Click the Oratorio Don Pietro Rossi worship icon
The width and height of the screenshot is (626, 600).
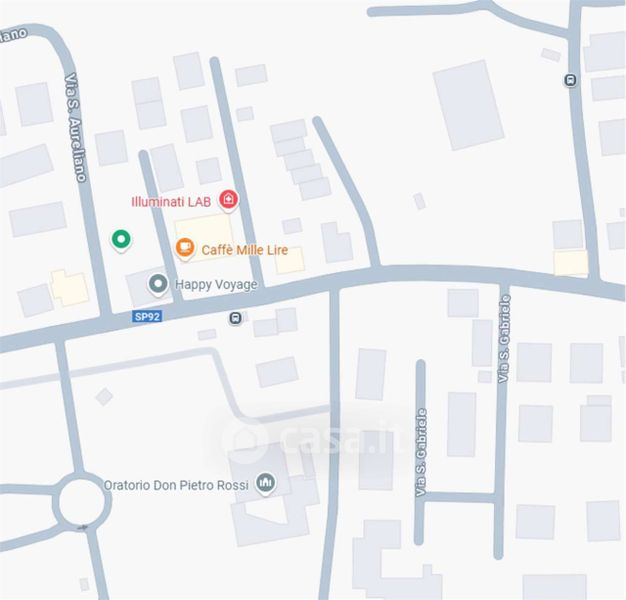tap(266, 484)
